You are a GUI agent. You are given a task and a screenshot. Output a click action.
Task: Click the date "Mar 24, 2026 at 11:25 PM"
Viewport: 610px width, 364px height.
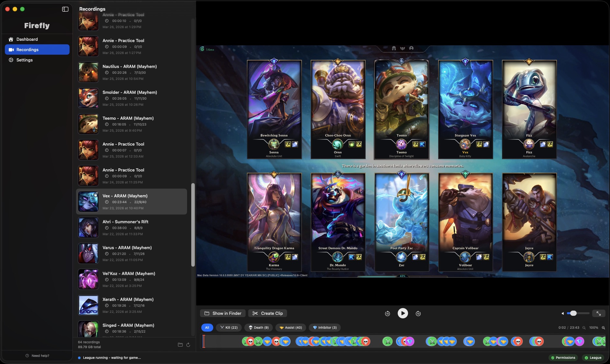click(123, 182)
